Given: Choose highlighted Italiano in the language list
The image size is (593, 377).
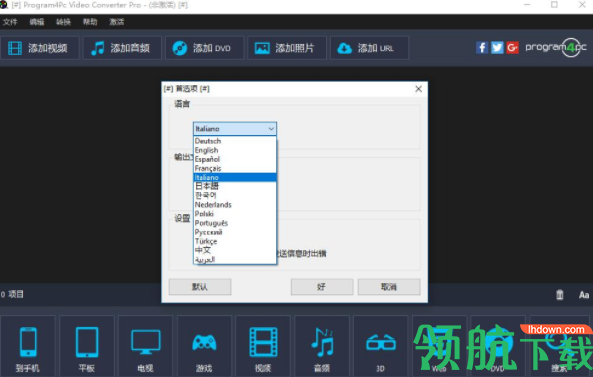Looking at the screenshot, I should [235, 177].
